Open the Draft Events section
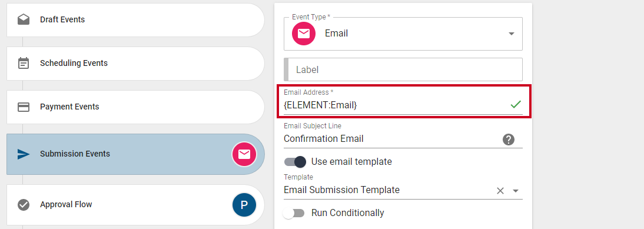Image resolution: width=644 pixels, height=229 pixels. point(135,19)
